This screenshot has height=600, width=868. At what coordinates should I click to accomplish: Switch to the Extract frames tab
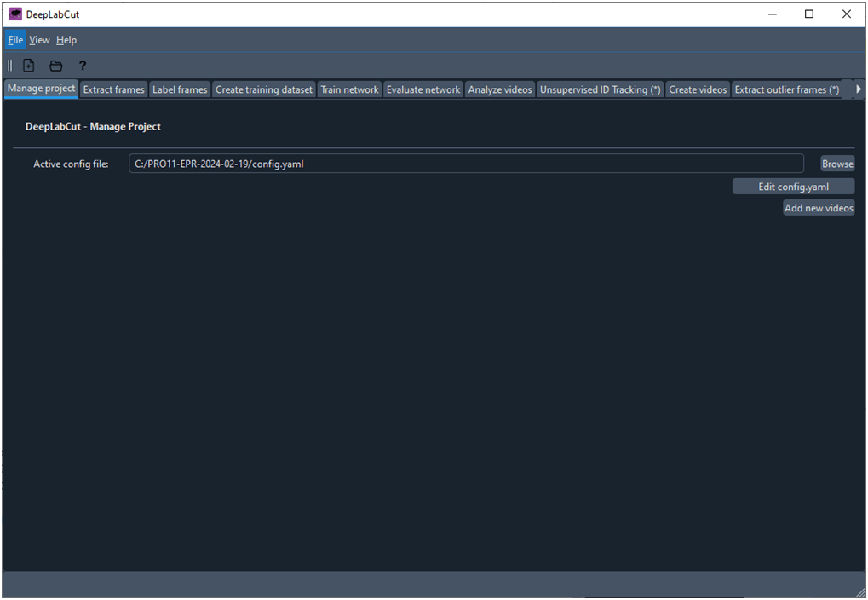tap(113, 89)
